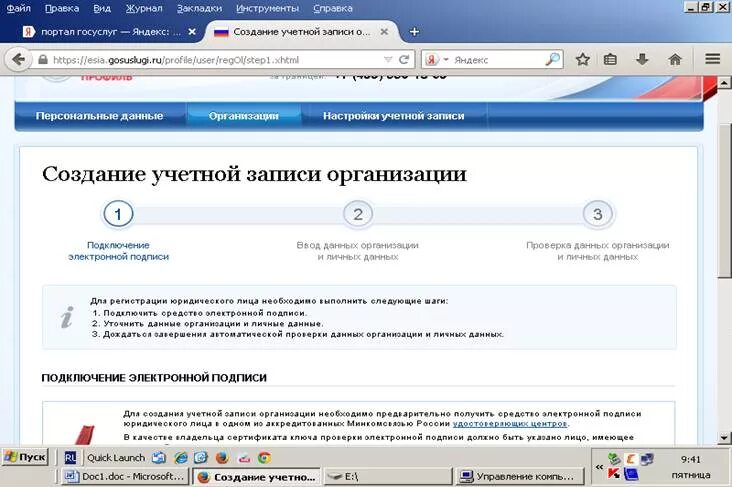Click step 3 circle in progress bar
This screenshot has height=487, width=732.
coord(598,214)
